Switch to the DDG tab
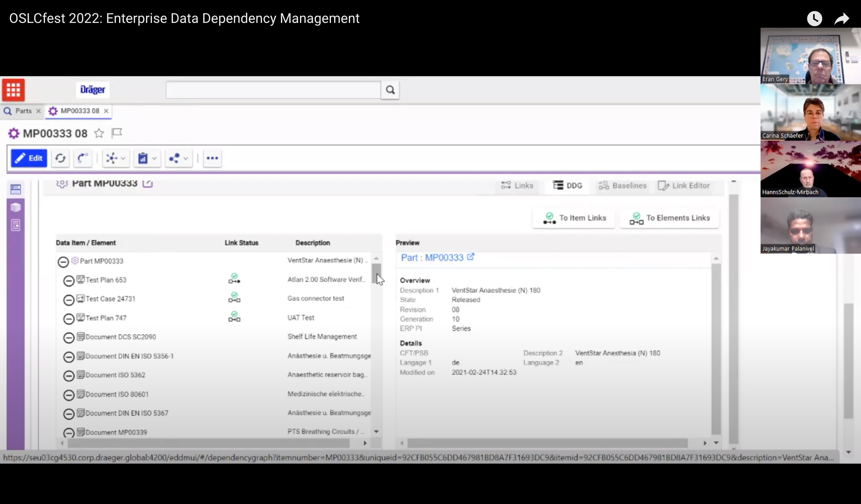The width and height of the screenshot is (861, 504). coord(567,186)
